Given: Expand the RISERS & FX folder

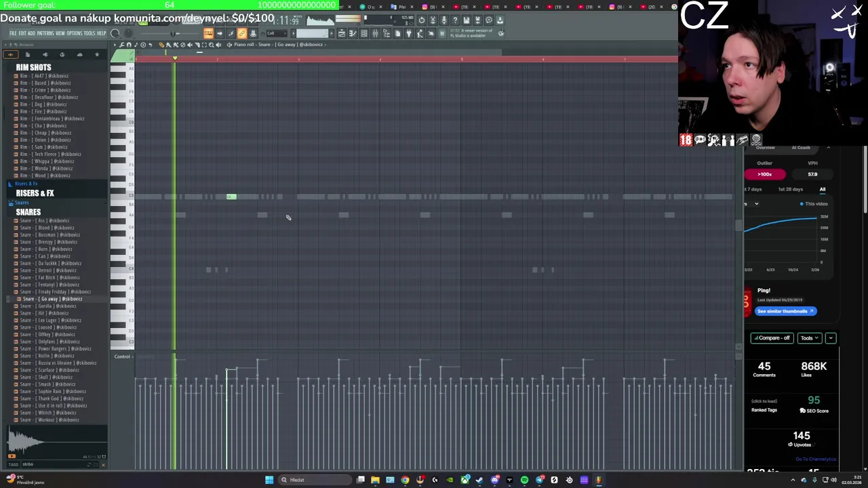Looking at the screenshot, I should point(35,193).
